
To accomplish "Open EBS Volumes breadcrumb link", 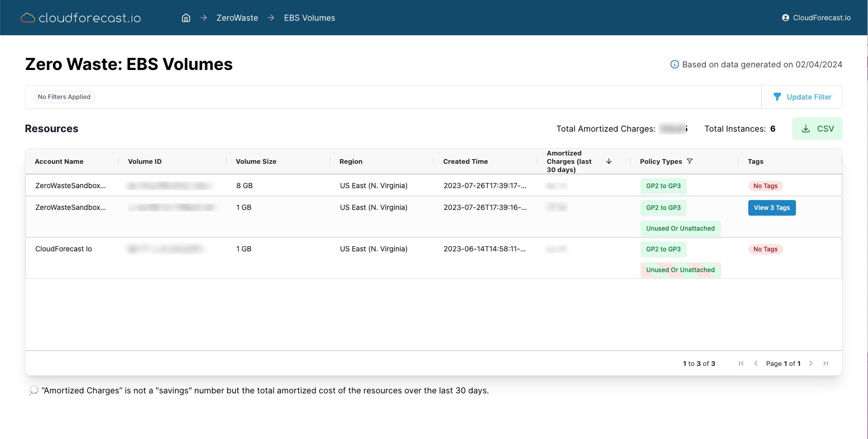I will pyautogui.click(x=309, y=18).
